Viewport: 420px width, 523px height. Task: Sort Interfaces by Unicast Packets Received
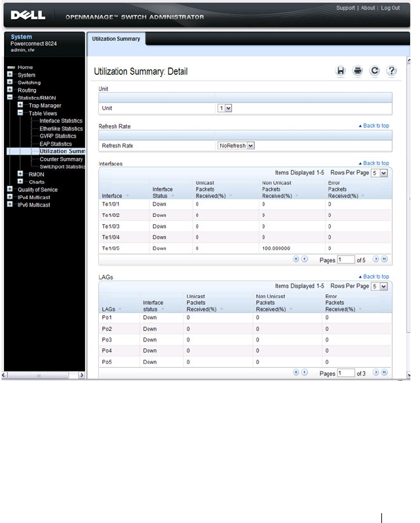point(211,189)
